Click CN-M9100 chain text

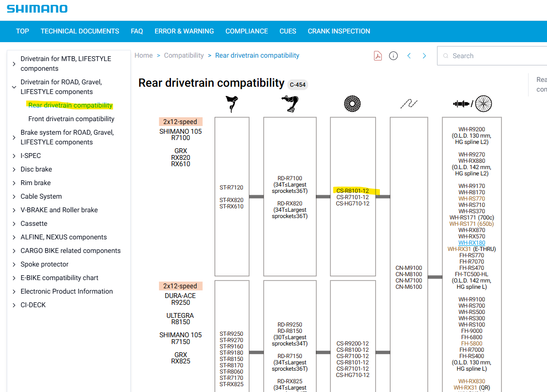pos(408,268)
